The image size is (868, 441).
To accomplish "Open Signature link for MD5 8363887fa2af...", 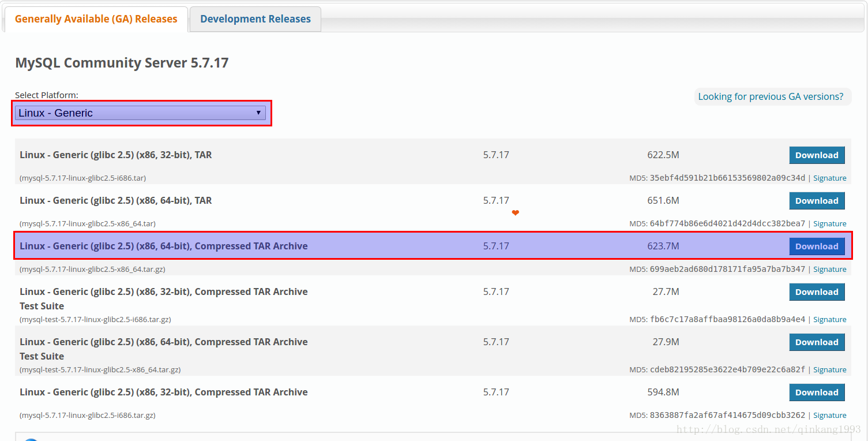I will (830, 416).
